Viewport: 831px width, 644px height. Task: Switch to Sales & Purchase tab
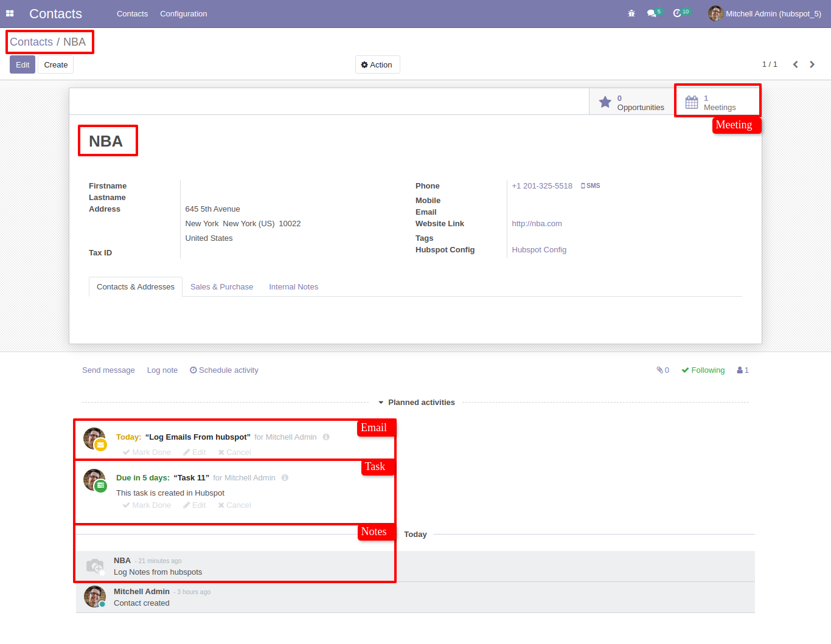[x=221, y=287]
